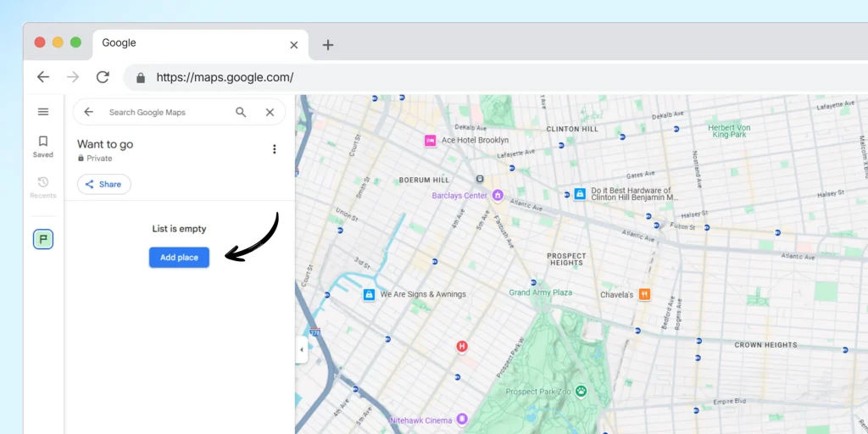The height and width of the screenshot is (434, 868).
Task: Click the blue Add place button
Action: tap(179, 258)
